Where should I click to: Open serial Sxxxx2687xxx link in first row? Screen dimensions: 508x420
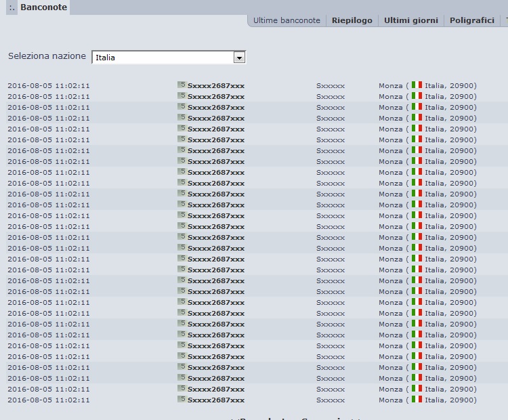point(216,86)
